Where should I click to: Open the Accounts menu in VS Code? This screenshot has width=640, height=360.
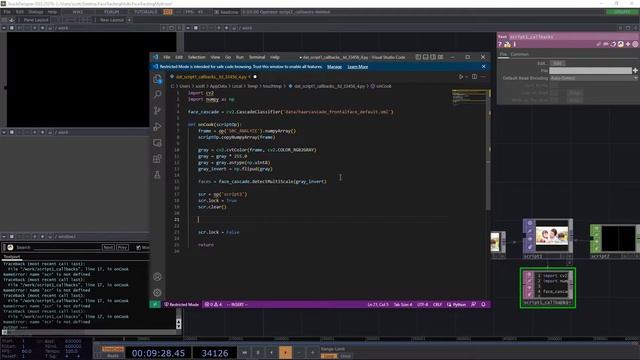point(157,277)
